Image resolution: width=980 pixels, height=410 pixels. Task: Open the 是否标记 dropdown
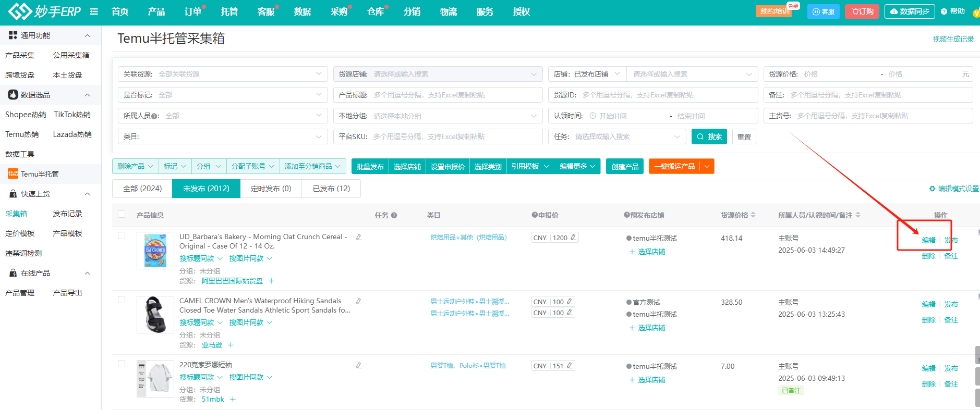coord(223,95)
